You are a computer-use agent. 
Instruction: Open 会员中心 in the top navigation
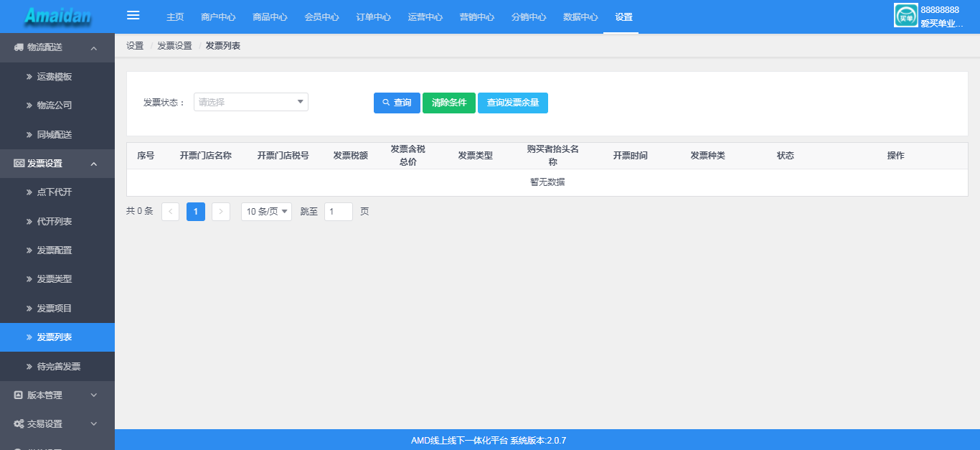click(321, 17)
